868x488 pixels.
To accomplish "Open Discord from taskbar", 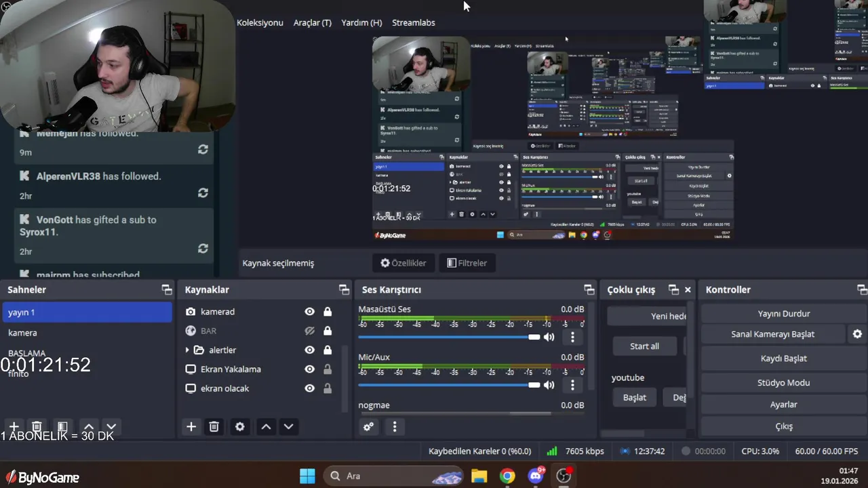I will [x=536, y=476].
